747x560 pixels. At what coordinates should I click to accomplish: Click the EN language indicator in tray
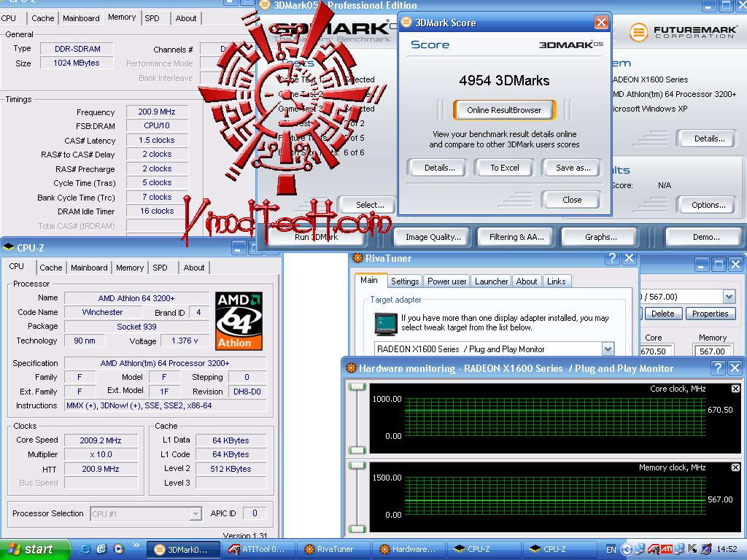(611, 550)
